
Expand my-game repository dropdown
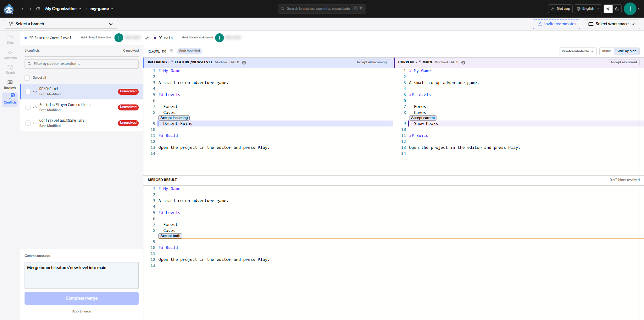coord(102,9)
